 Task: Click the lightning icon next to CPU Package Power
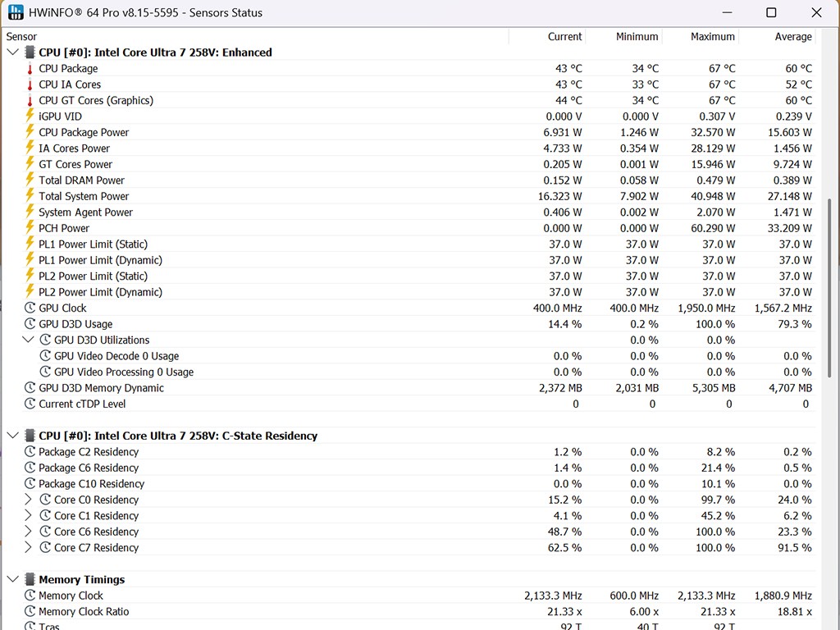click(30, 132)
